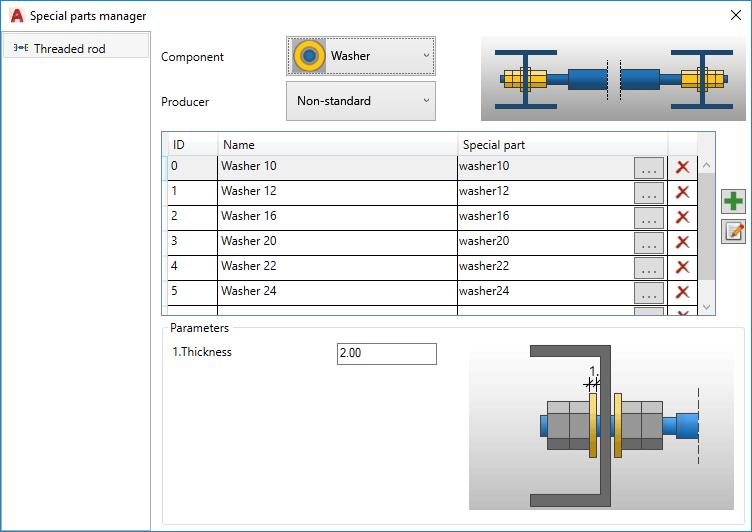Delete the Washer 16 row with red X

point(682,217)
